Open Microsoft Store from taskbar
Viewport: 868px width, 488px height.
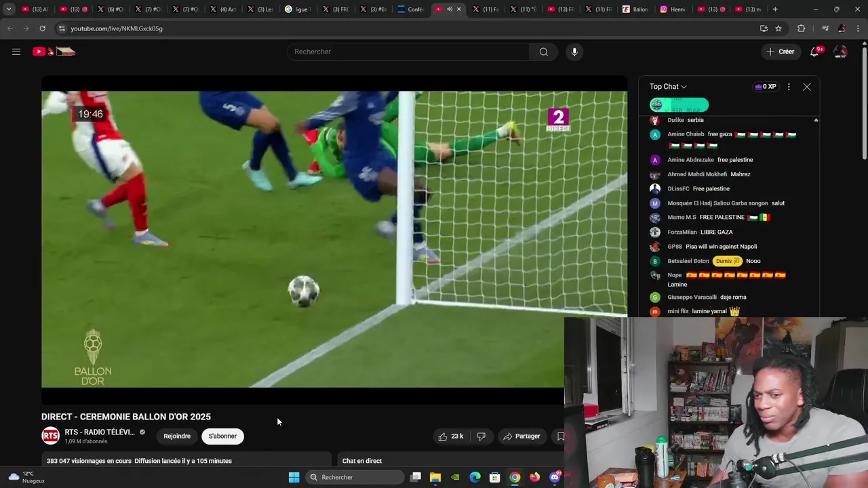(495, 477)
